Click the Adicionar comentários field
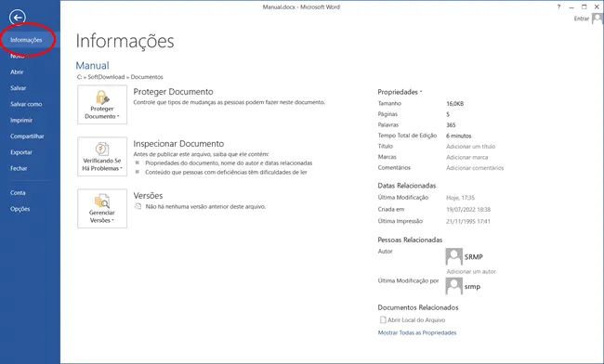The image size is (604, 364). tap(475, 168)
